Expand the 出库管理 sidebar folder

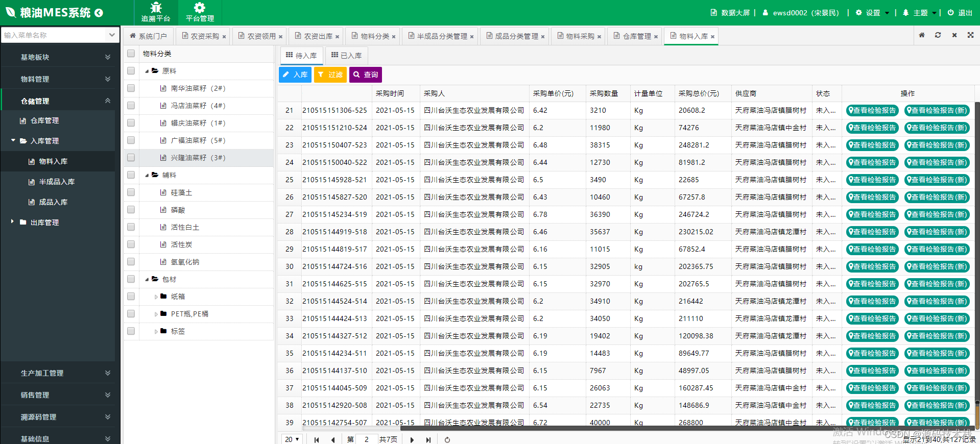coord(12,222)
